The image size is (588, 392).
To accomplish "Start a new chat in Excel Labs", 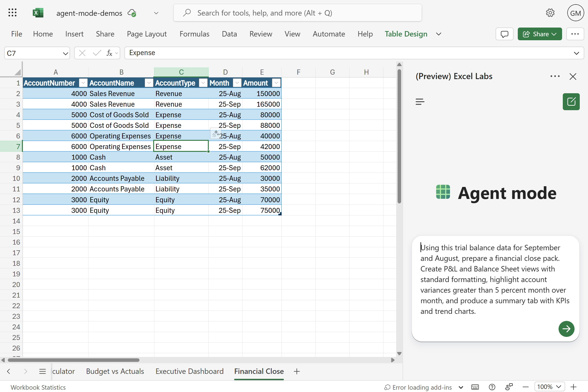I will tap(571, 102).
